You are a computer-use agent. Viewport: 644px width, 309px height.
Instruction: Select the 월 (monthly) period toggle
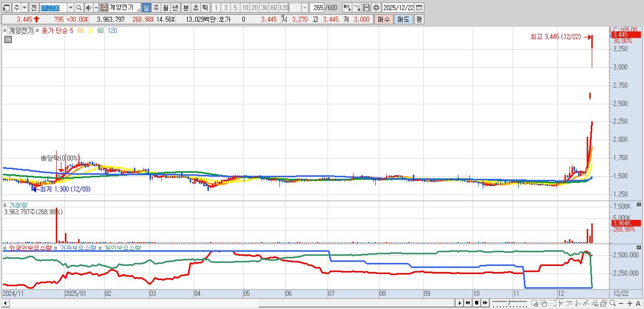click(166, 8)
